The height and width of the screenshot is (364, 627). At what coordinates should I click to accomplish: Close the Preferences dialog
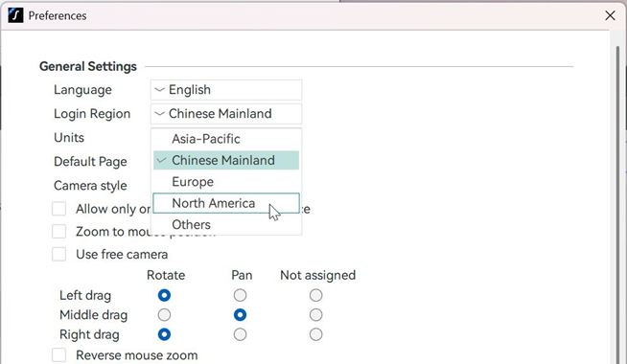(610, 15)
